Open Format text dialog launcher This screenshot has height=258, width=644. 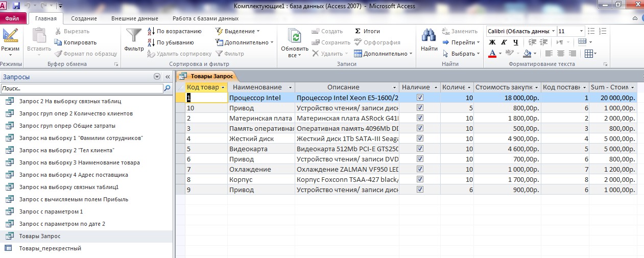click(x=605, y=64)
